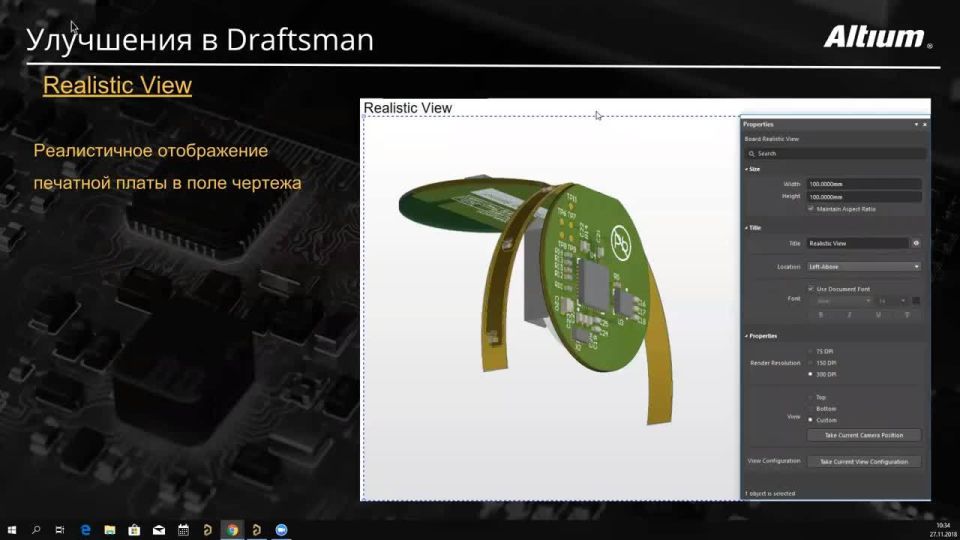Click the Properties panel Search box
Viewport: 960px width, 540px height.
pos(836,154)
